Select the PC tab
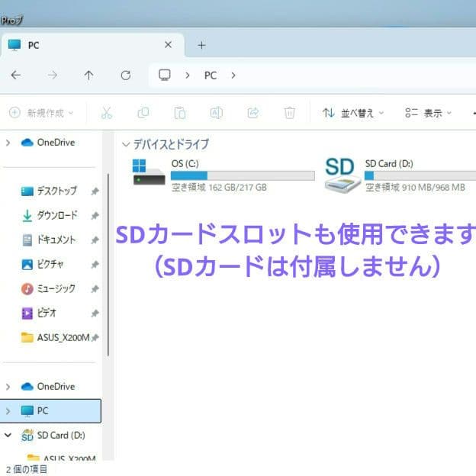This screenshot has width=476, height=476. pos(92,45)
